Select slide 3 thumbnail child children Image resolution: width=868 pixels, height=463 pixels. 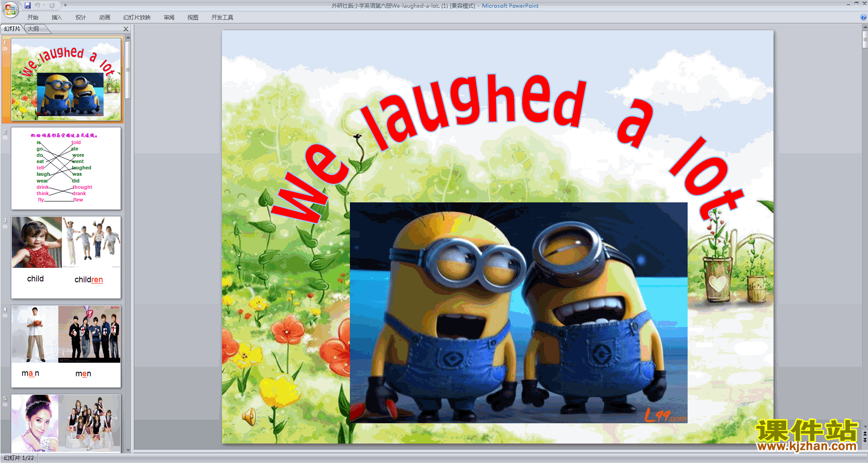[66, 257]
